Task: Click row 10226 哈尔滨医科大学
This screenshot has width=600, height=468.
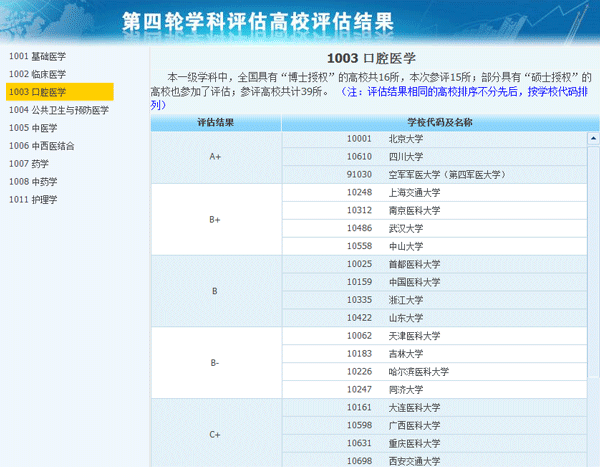Action: [x=434, y=372]
